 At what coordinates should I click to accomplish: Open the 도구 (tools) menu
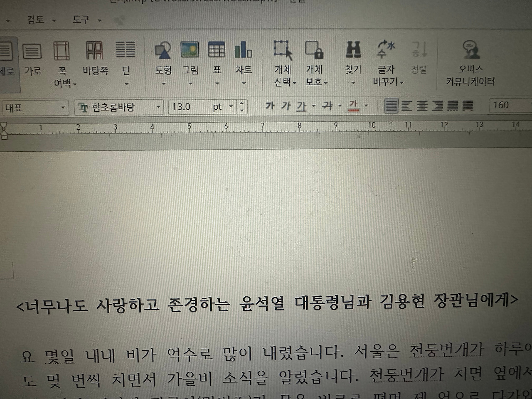pos(80,20)
